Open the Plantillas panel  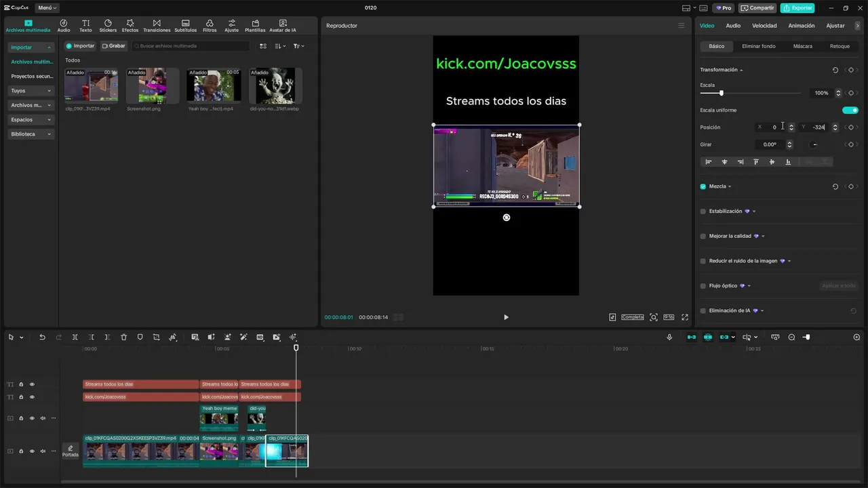click(255, 26)
